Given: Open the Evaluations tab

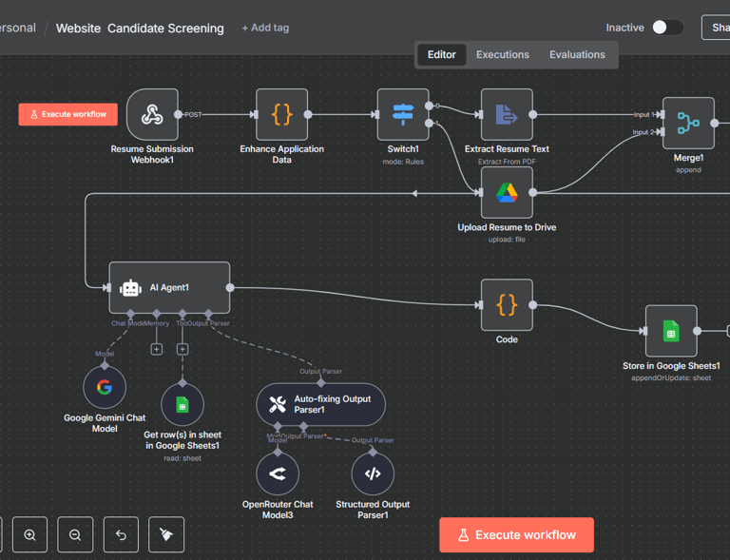Looking at the screenshot, I should (577, 54).
